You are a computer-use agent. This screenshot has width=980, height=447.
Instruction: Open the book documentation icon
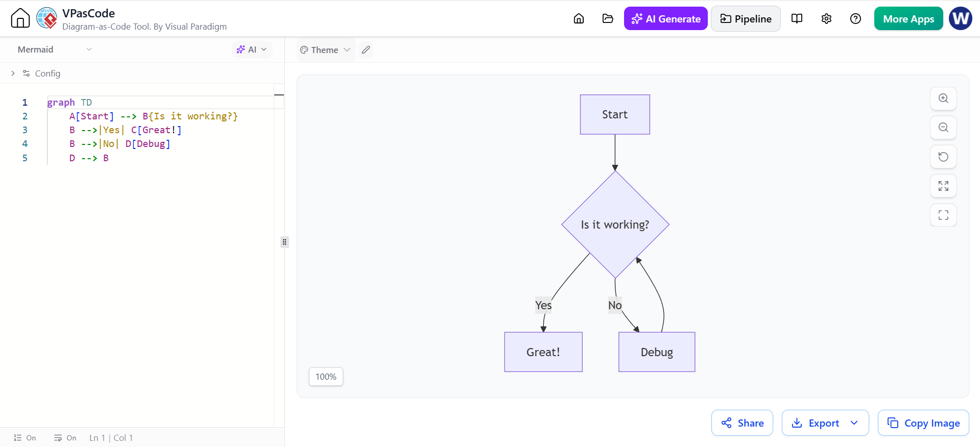(797, 19)
